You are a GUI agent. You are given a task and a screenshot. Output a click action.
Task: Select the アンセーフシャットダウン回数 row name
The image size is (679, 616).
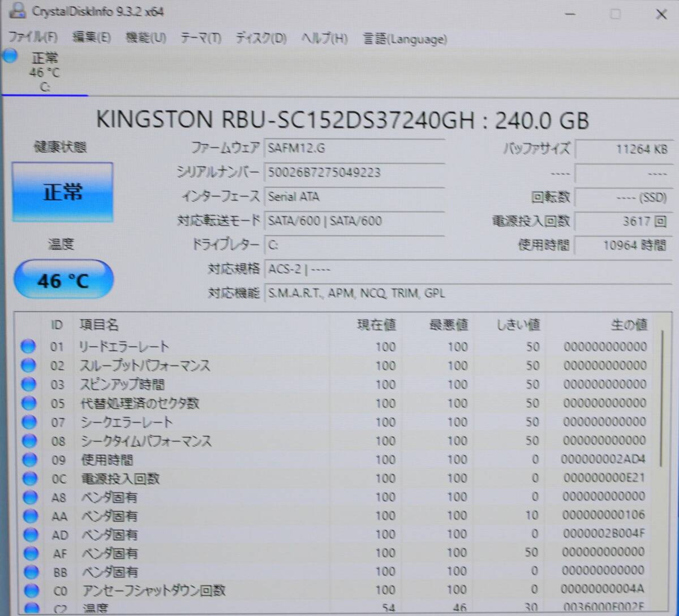tap(154, 591)
